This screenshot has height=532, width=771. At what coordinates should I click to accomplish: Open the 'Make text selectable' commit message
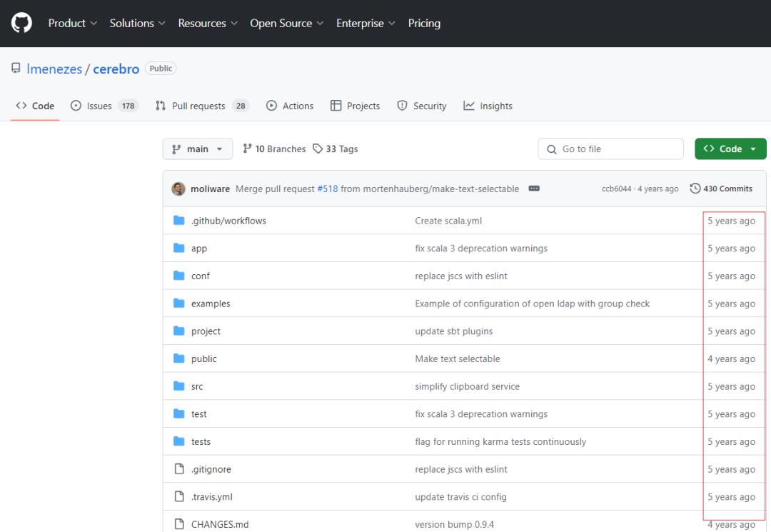pos(458,359)
